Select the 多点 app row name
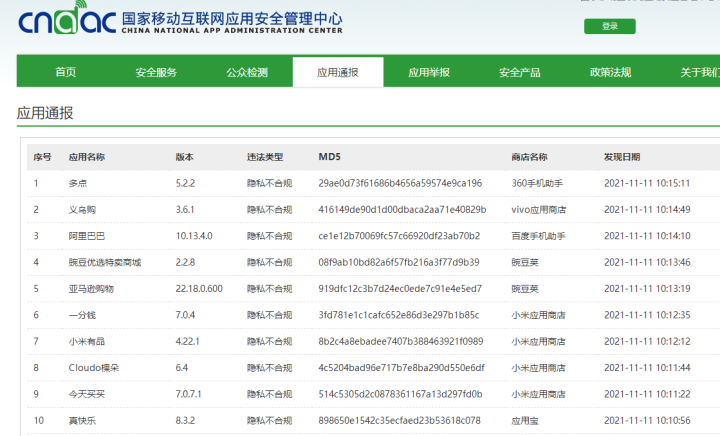 click(78, 183)
